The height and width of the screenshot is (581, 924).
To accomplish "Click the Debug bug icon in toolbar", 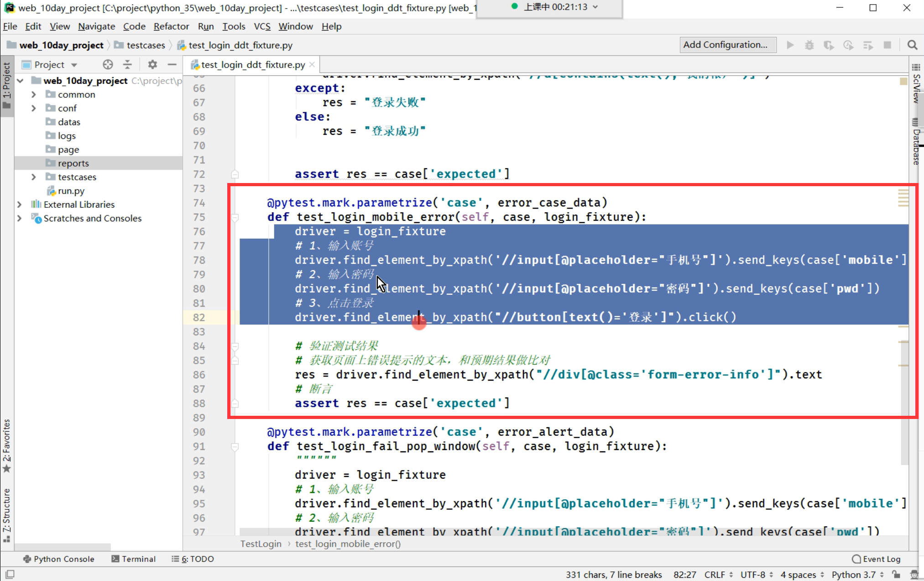I will click(809, 45).
